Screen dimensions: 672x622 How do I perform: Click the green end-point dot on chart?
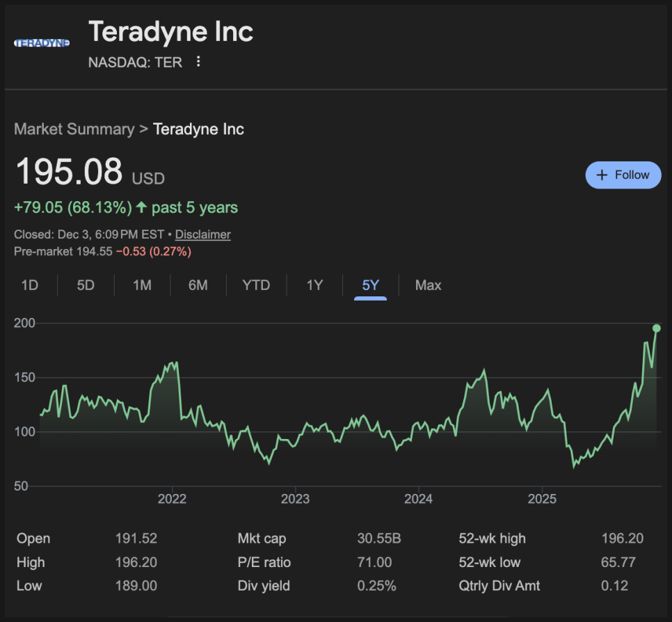656,328
